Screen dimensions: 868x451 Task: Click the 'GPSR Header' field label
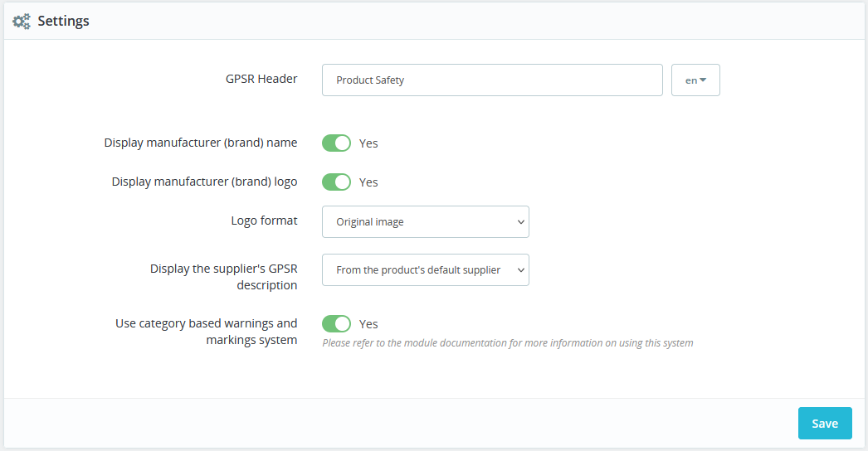tap(261, 80)
